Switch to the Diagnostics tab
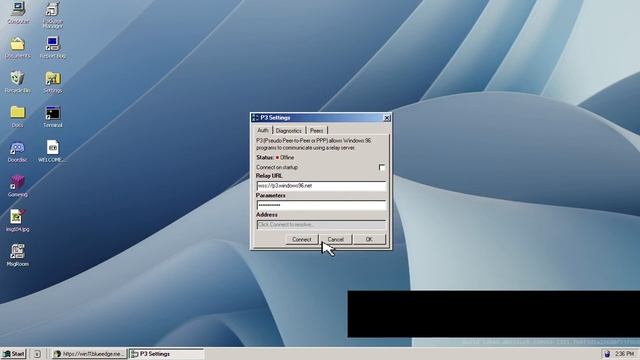The image size is (640, 360). pos(289,131)
